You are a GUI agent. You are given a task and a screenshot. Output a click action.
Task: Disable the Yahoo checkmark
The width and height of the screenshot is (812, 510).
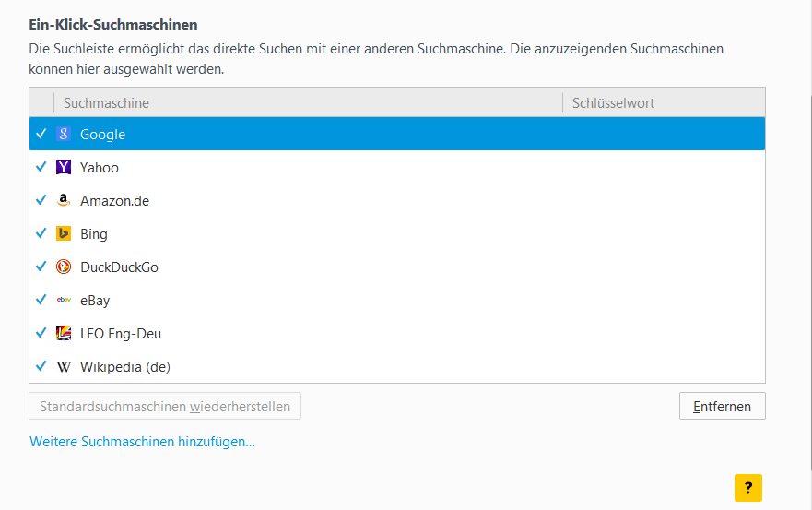pyautogui.click(x=41, y=168)
